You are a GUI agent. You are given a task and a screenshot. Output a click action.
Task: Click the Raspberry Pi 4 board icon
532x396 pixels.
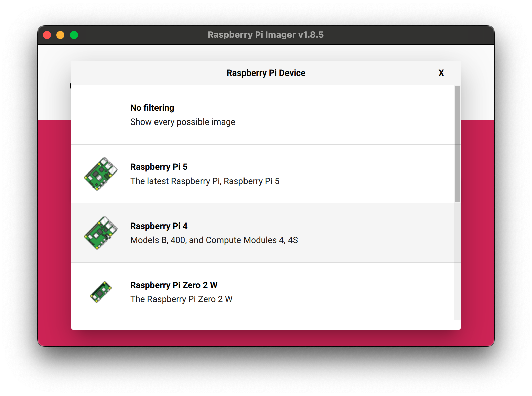pos(101,233)
